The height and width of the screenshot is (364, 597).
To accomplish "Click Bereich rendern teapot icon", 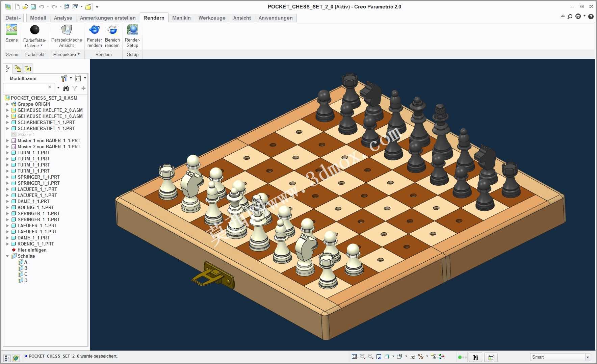I will (x=112, y=30).
